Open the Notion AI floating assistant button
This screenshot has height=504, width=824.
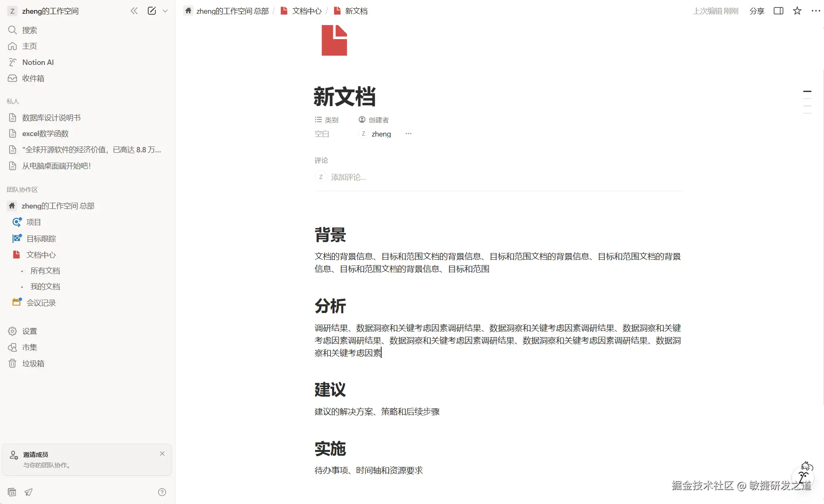803,477
